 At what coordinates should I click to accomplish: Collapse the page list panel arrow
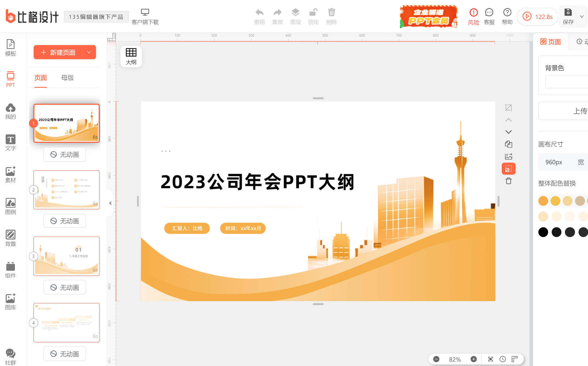point(110,203)
